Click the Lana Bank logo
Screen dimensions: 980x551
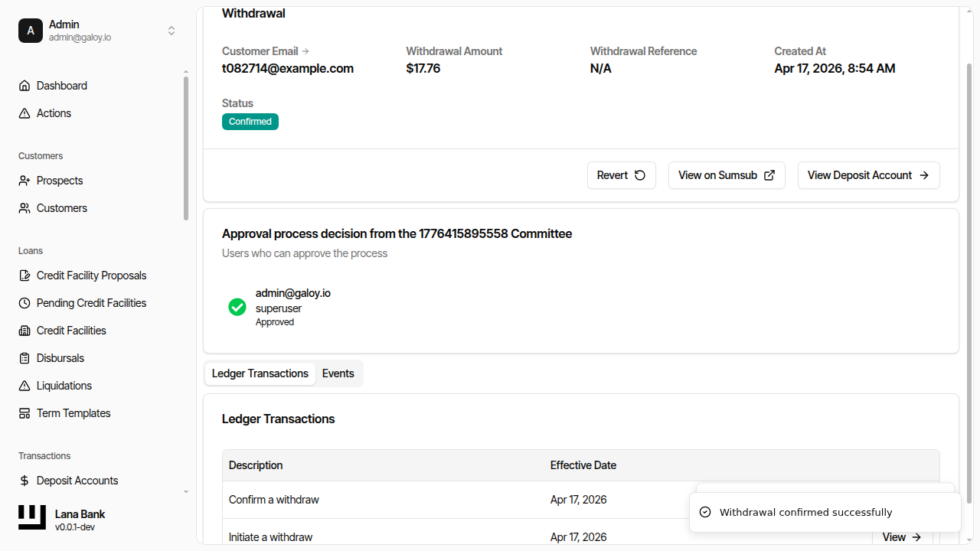click(31, 517)
